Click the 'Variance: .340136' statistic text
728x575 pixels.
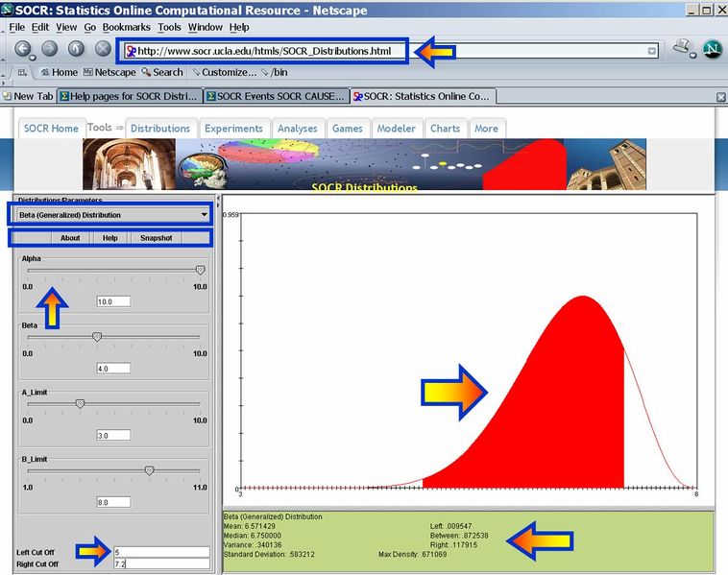coord(253,545)
